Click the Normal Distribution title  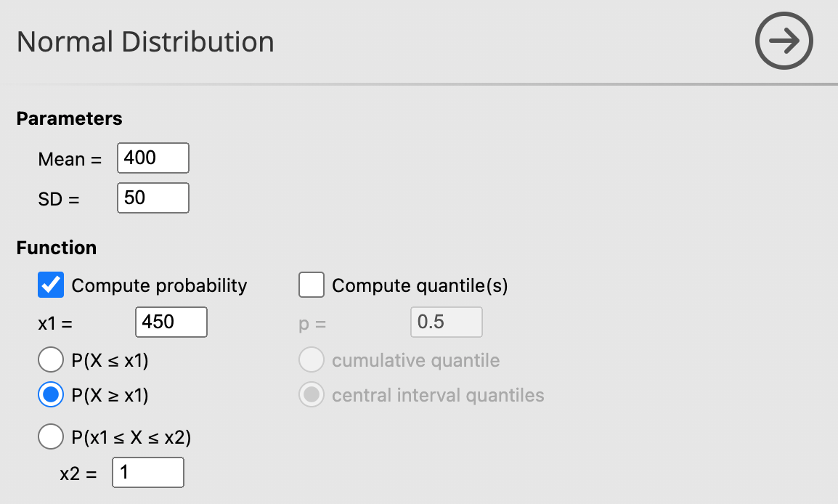click(145, 42)
